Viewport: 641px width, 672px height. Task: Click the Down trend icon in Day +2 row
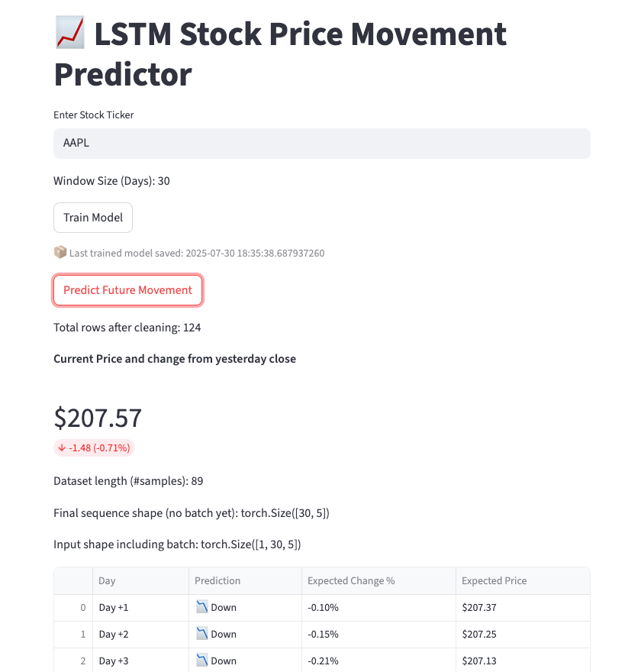(x=202, y=634)
